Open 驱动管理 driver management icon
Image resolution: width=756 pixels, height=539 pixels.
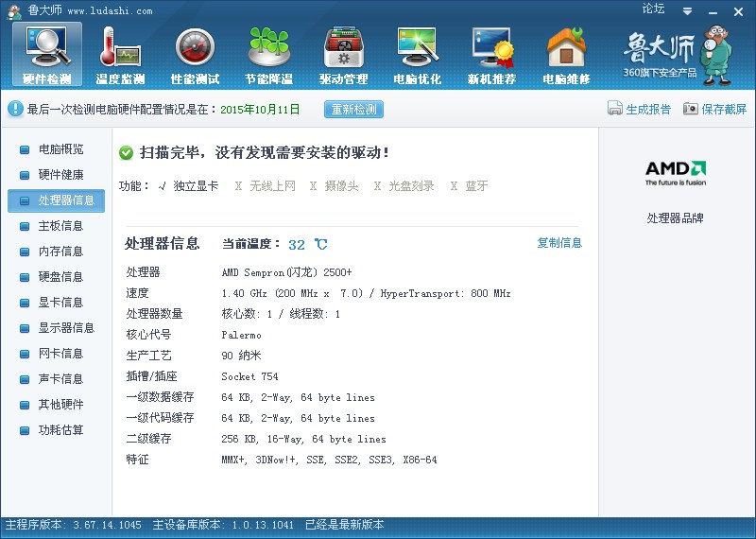coord(343,55)
